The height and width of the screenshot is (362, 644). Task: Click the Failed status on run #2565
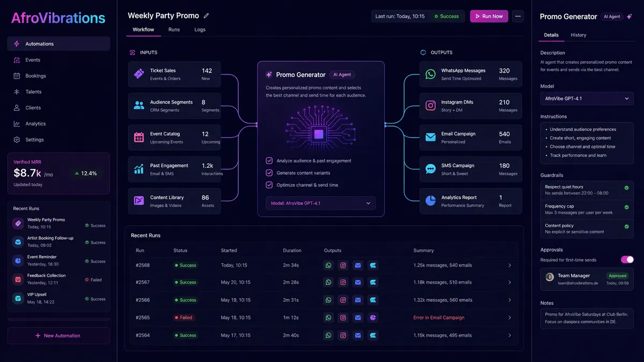184,317
